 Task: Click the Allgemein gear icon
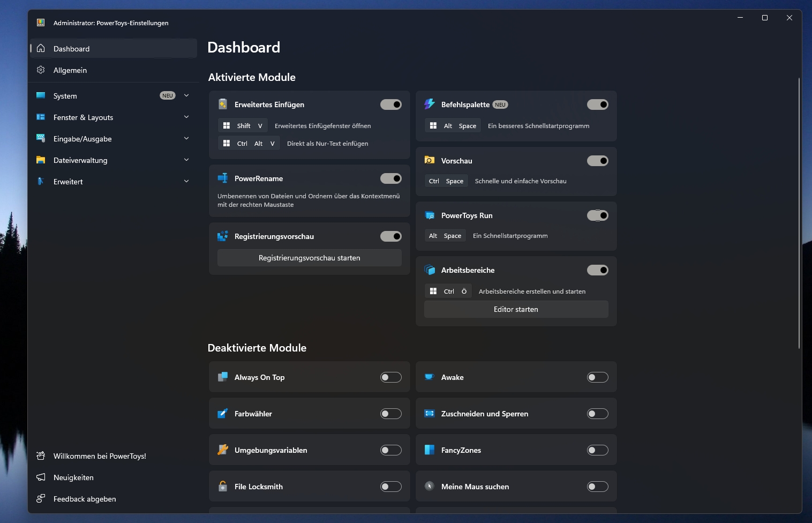[x=41, y=70]
